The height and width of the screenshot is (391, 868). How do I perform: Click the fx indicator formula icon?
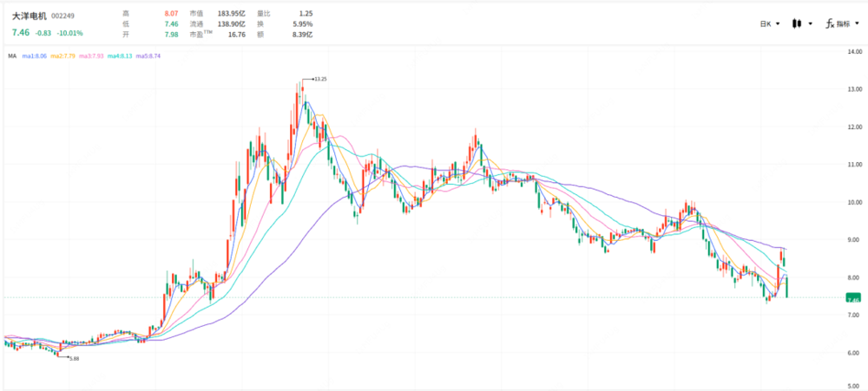pyautogui.click(x=830, y=23)
